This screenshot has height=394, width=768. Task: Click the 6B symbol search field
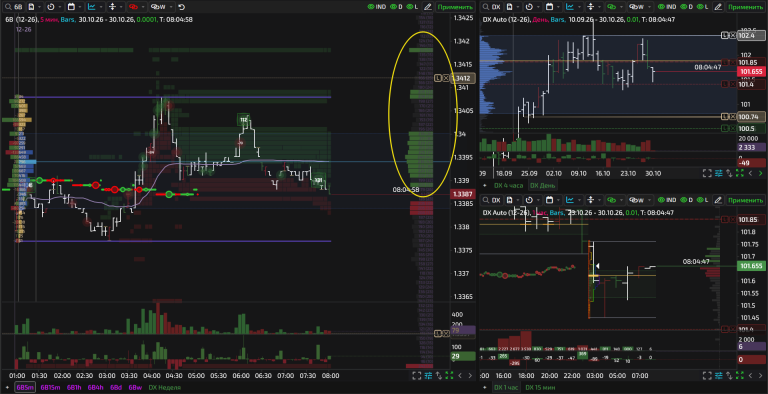click(x=13, y=7)
